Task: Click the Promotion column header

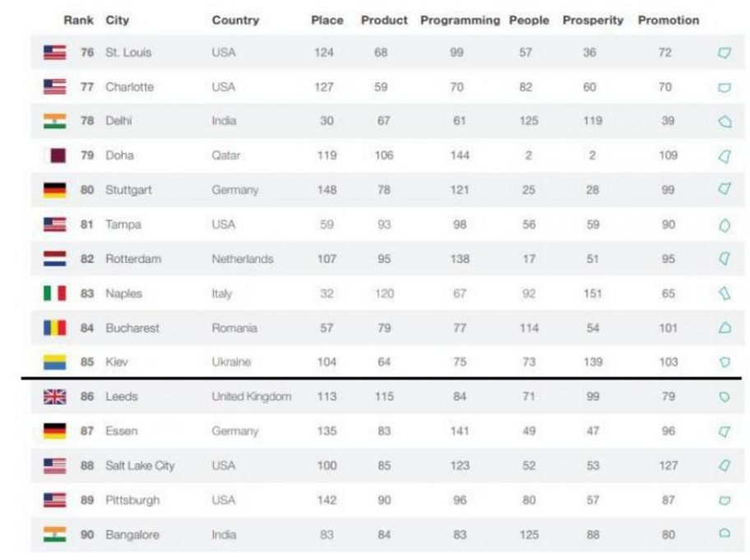Action: click(x=669, y=20)
